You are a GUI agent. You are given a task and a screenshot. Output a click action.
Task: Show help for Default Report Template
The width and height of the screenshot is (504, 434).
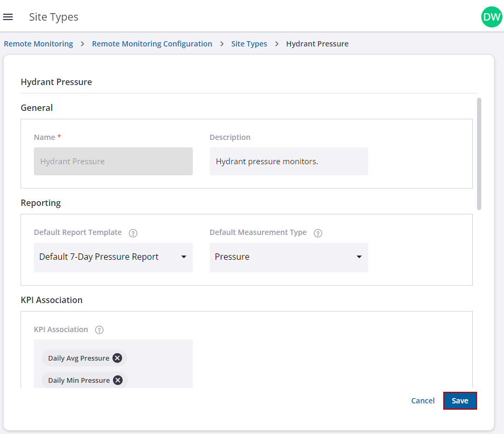tap(133, 233)
